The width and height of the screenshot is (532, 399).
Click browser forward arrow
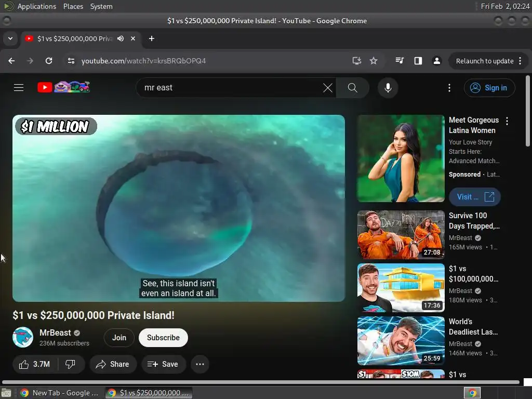30,61
